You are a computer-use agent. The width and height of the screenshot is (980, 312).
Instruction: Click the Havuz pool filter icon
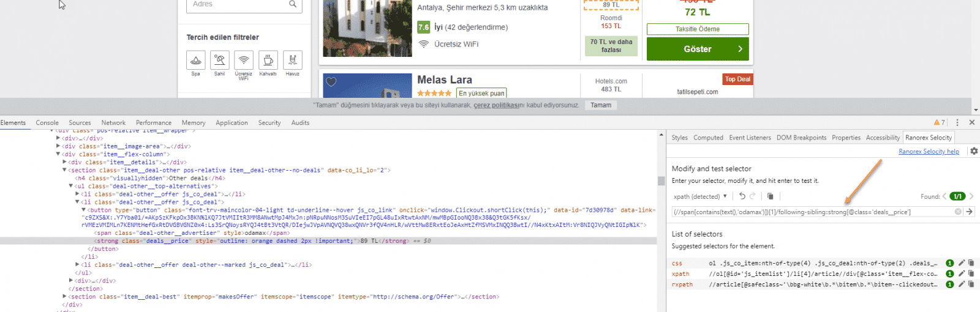pyautogui.click(x=292, y=60)
